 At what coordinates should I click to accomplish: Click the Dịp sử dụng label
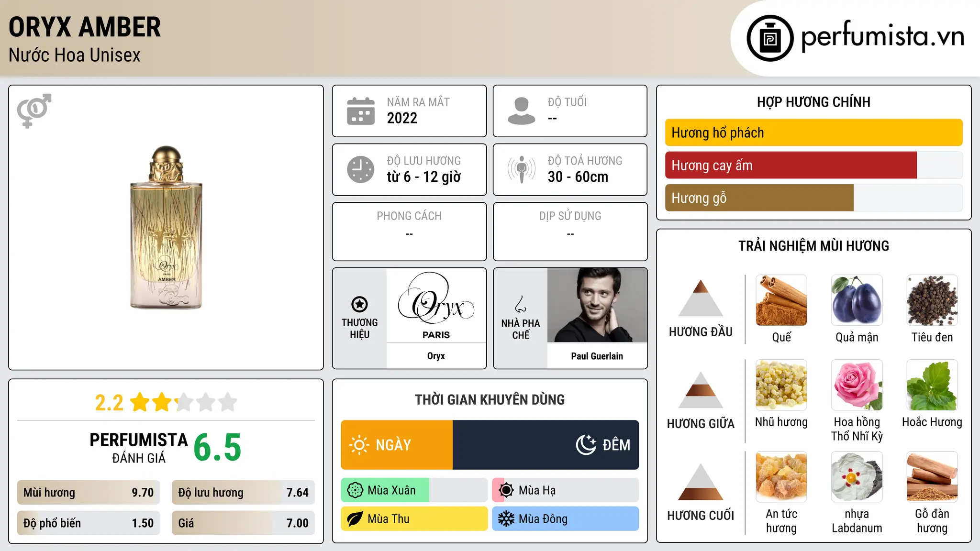coord(570,216)
